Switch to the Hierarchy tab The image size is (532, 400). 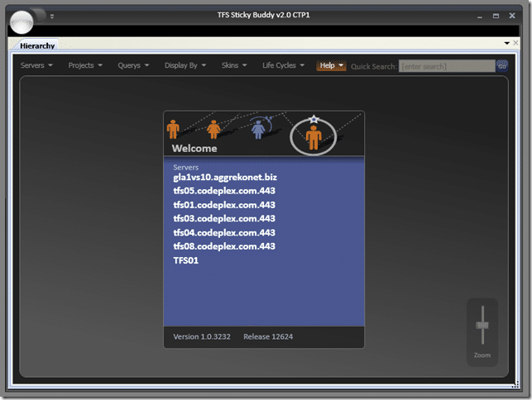click(37, 45)
